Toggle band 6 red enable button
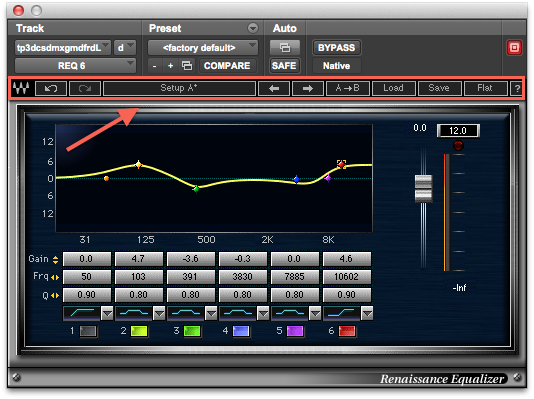The image size is (534, 399). coord(347,331)
